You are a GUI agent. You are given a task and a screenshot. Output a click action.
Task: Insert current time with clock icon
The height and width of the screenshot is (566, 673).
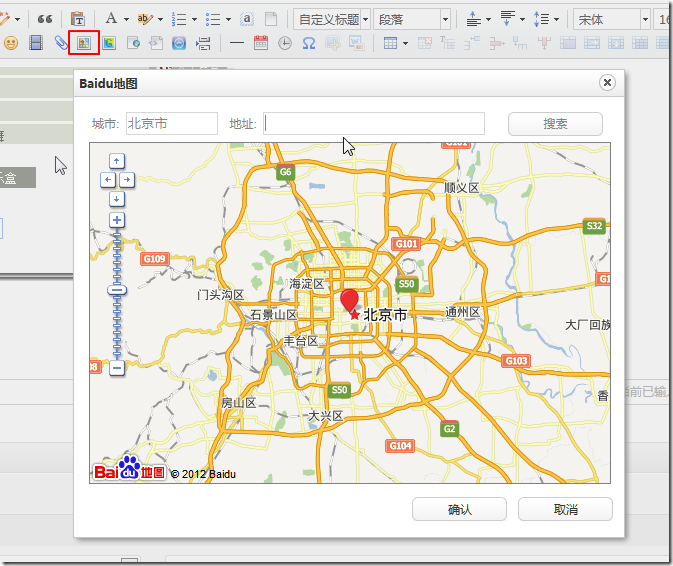pyautogui.click(x=285, y=43)
